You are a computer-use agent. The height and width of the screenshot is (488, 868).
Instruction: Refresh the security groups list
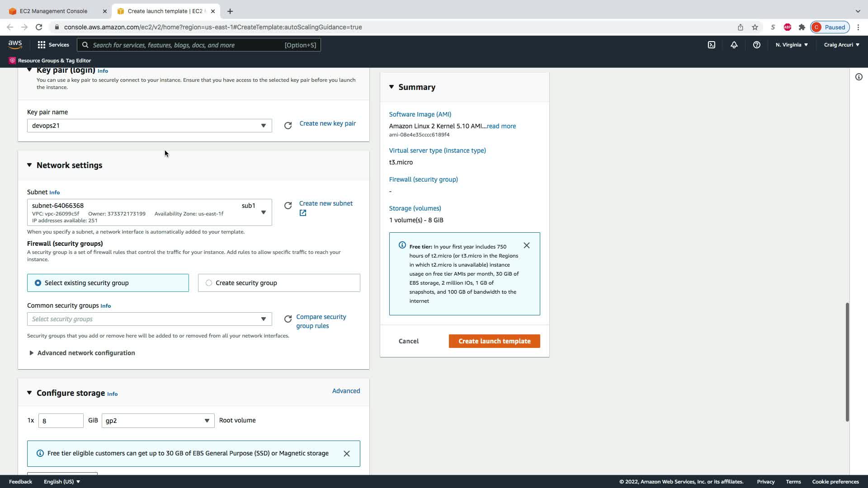pos(288,319)
